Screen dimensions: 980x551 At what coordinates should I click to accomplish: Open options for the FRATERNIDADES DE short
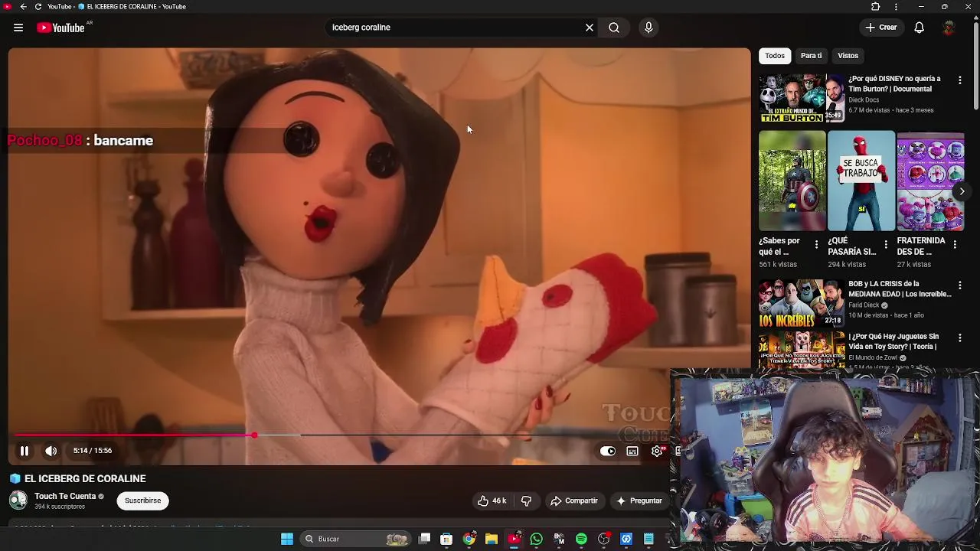pyautogui.click(x=955, y=245)
